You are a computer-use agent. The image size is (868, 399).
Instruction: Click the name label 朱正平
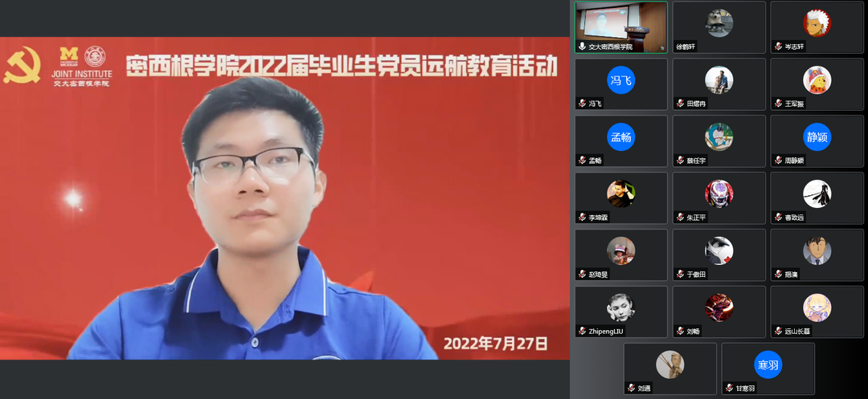click(696, 218)
